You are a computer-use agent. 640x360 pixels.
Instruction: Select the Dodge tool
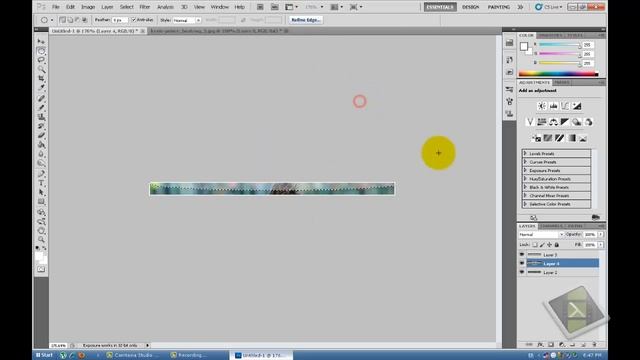pos(41,163)
